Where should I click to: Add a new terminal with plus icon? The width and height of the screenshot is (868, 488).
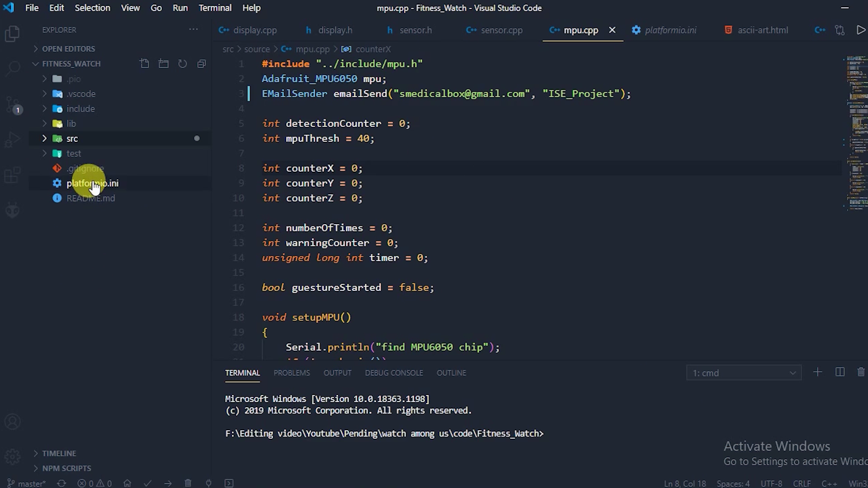pyautogui.click(x=817, y=372)
